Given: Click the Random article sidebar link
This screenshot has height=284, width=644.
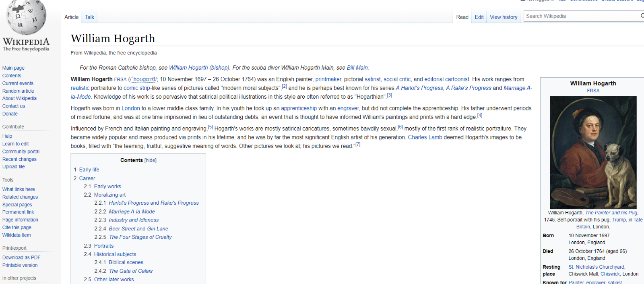Looking at the screenshot, I should click(18, 91).
